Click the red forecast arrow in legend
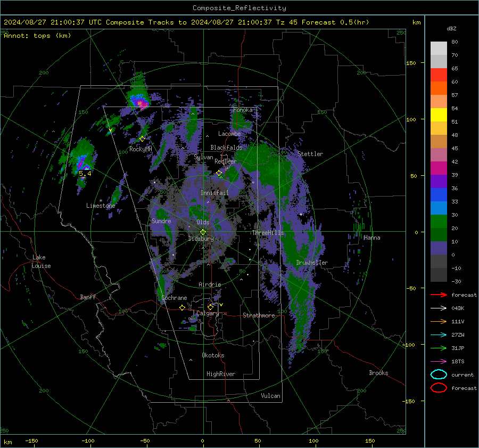Image resolution: width=479 pixels, height=448 pixels. click(x=439, y=295)
